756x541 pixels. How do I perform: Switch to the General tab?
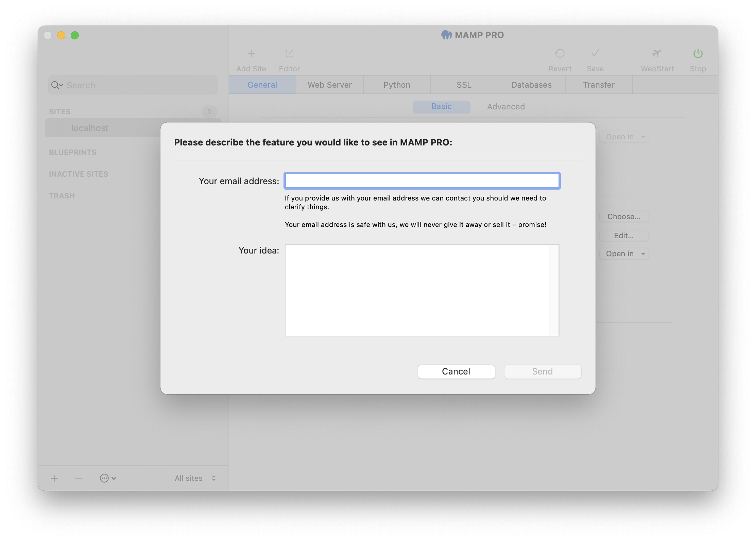[x=262, y=85]
